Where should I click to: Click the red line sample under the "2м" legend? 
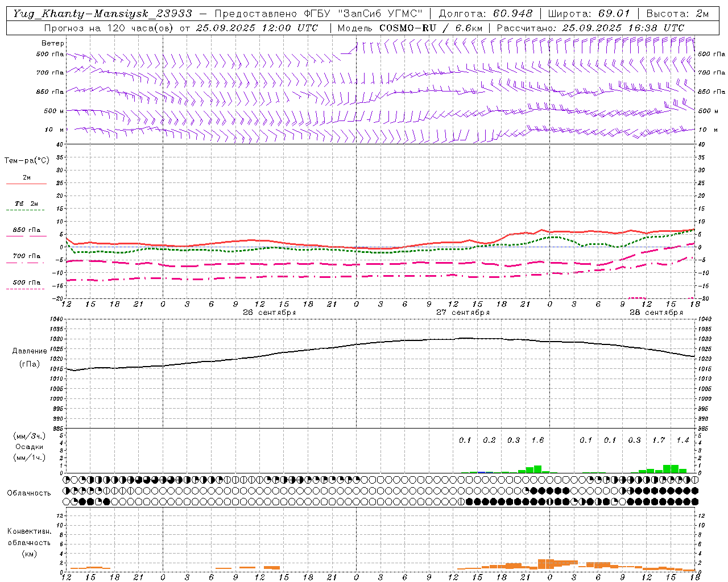click(x=26, y=184)
